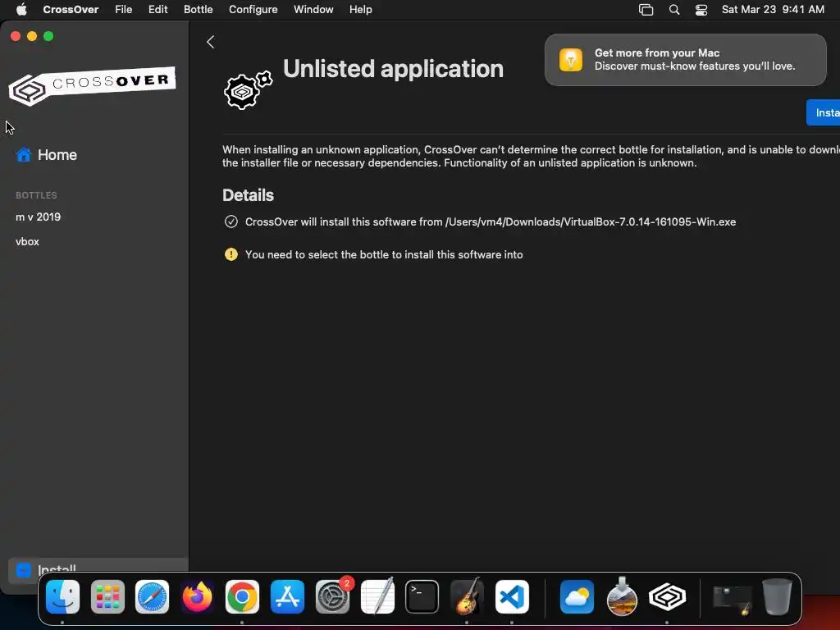This screenshot has width=840, height=630.
Task: Click the blue Home house icon
Action: [x=24, y=155]
